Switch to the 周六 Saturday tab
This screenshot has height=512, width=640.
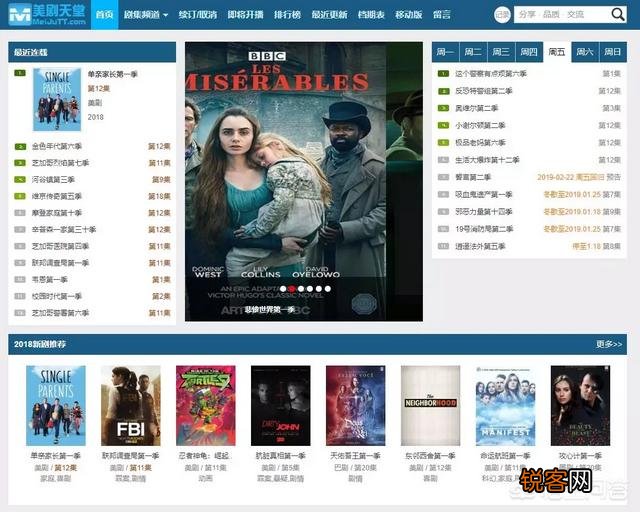pos(585,52)
